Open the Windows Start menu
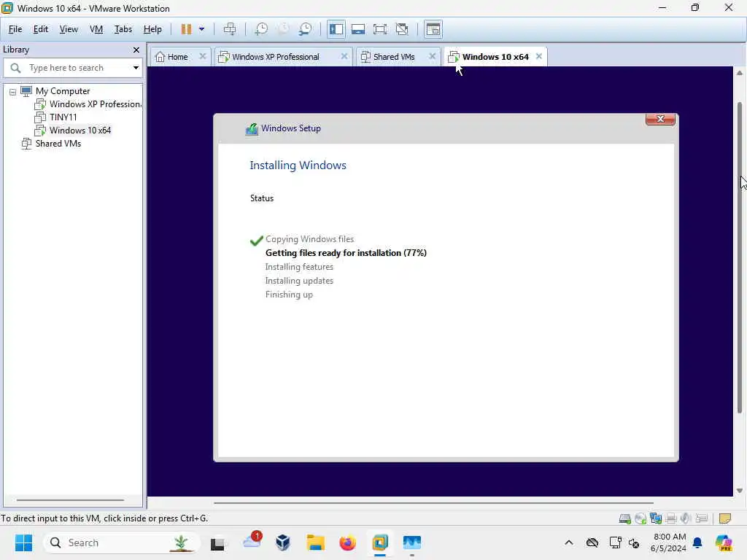Screen dimensions: 747x560 (x=24, y=542)
